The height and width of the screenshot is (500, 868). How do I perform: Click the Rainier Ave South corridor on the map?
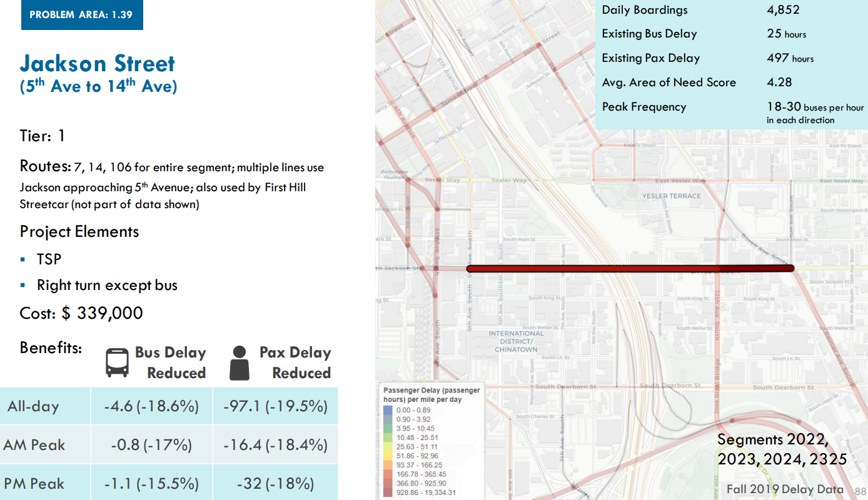(840, 356)
